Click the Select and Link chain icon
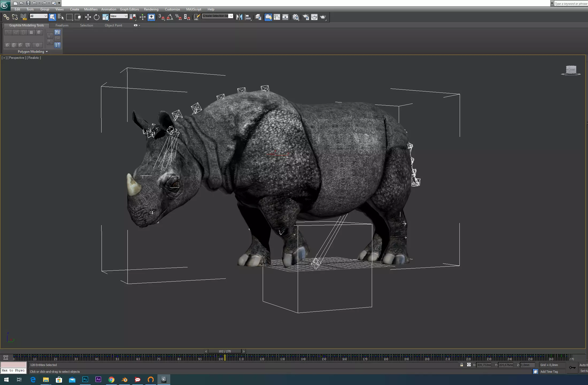This screenshot has width=588, height=385. click(x=6, y=17)
